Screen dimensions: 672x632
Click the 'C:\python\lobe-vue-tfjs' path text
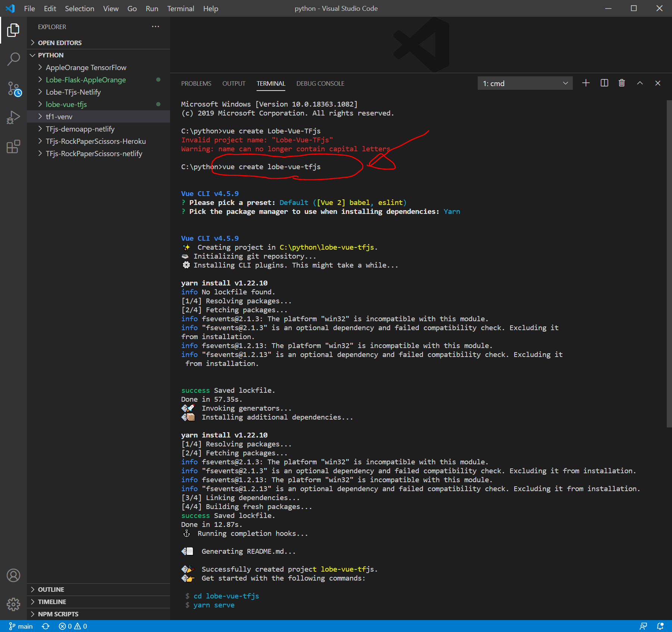327,247
